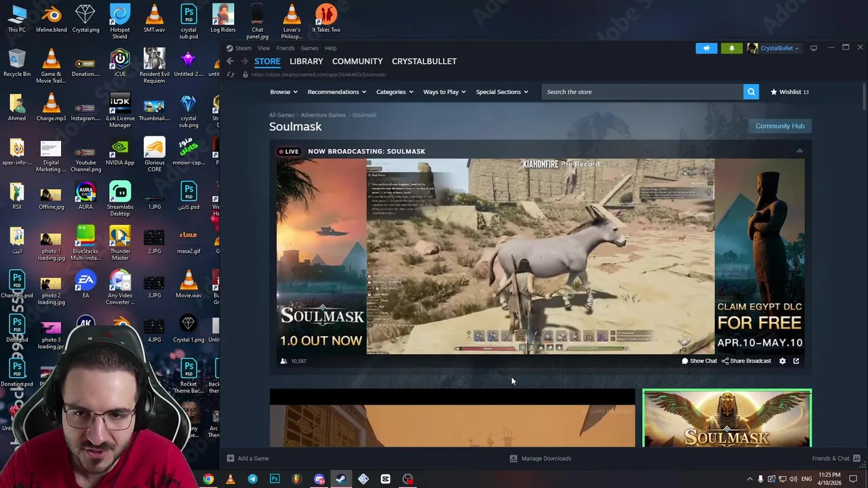
Task: Expand the Browse dropdown
Action: [x=283, y=91]
